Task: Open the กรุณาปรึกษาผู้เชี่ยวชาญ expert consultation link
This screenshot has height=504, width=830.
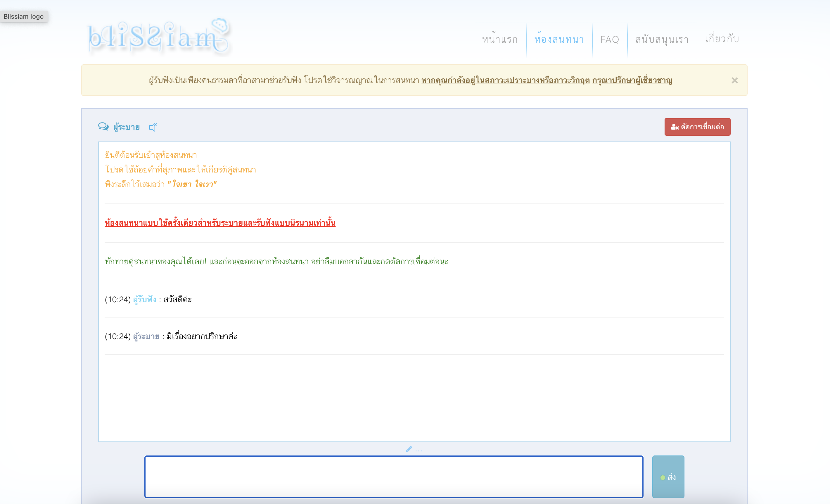Action: point(632,80)
